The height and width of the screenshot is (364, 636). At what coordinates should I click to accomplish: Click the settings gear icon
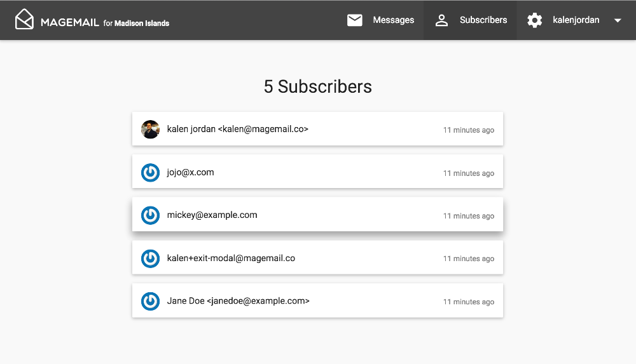pos(535,20)
